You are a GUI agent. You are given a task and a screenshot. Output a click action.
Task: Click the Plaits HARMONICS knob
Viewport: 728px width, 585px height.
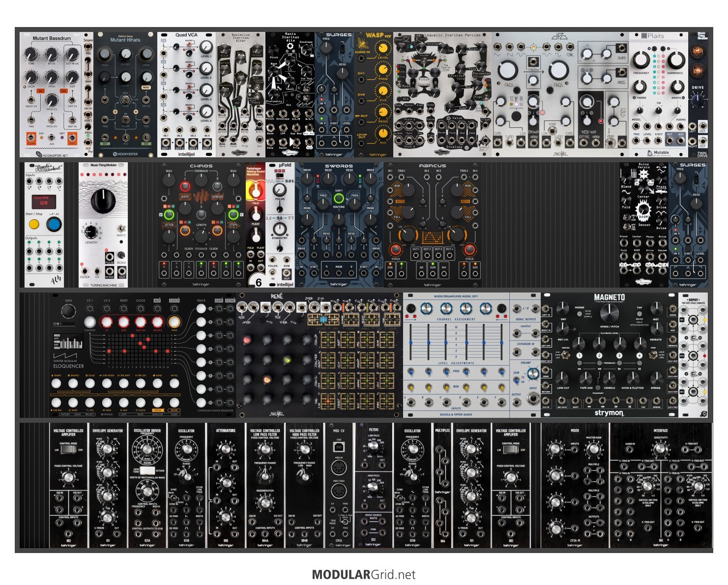(676, 60)
